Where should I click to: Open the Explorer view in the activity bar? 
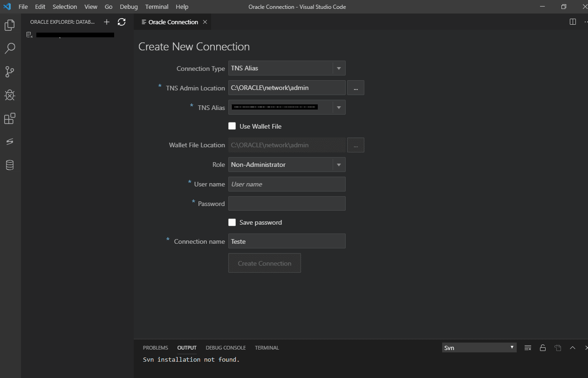pyautogui.click(x=10, y=25)
